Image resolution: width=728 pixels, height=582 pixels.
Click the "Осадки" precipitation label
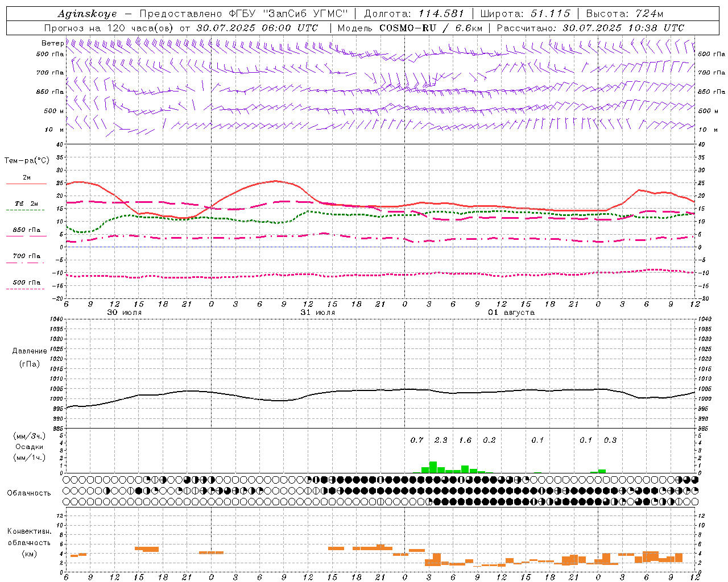[29, 447]
